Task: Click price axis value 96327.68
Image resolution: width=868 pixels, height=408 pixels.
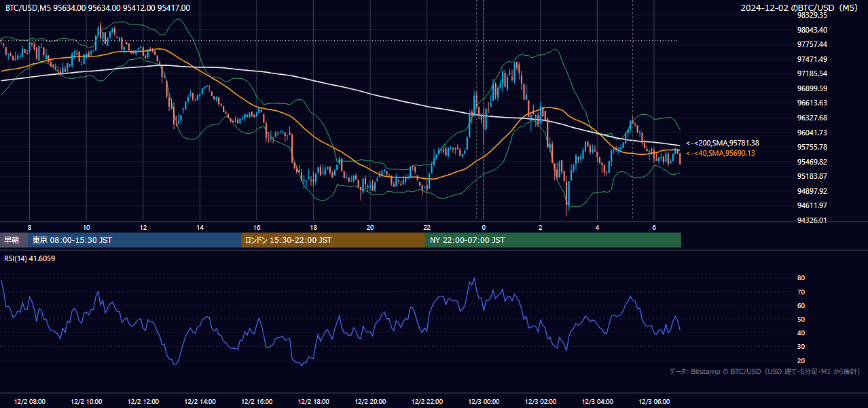Action: [812, 118]
